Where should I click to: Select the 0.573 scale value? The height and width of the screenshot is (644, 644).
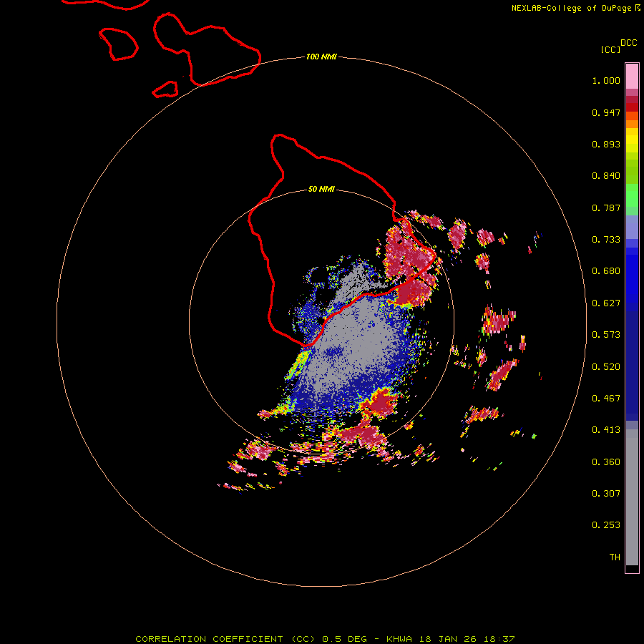pyautogui.click(x=606, y=335)
